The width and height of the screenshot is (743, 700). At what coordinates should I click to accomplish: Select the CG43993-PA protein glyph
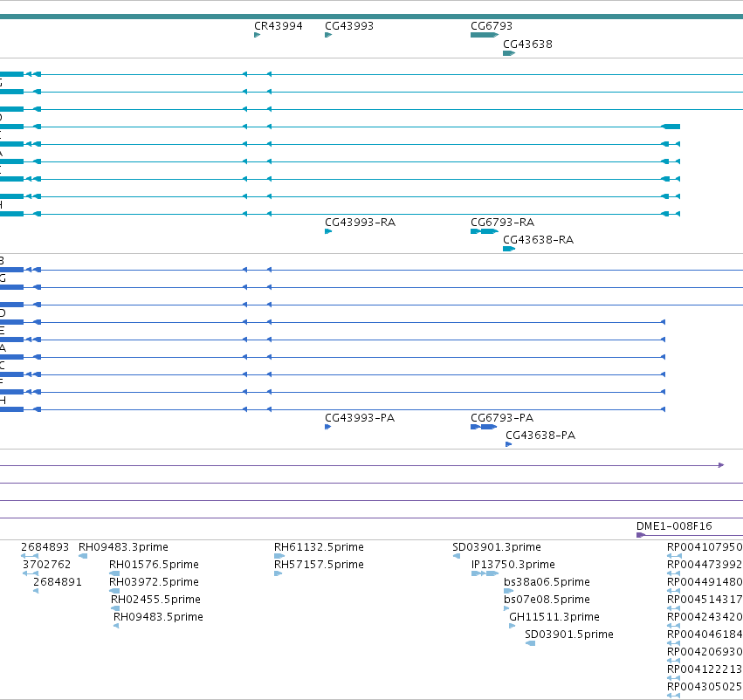click(328, 427)
